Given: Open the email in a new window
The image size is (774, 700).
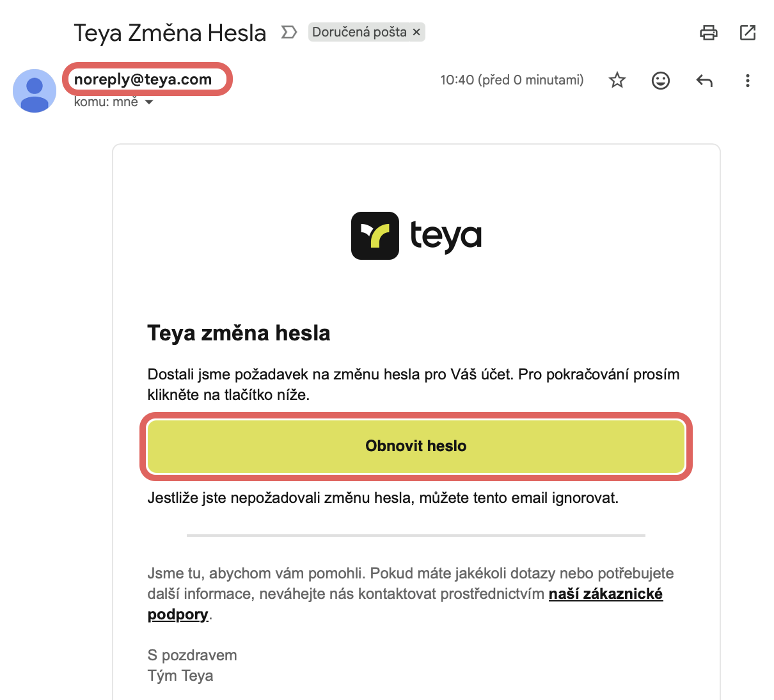Looking at the screenshot, I should (747, 33).
